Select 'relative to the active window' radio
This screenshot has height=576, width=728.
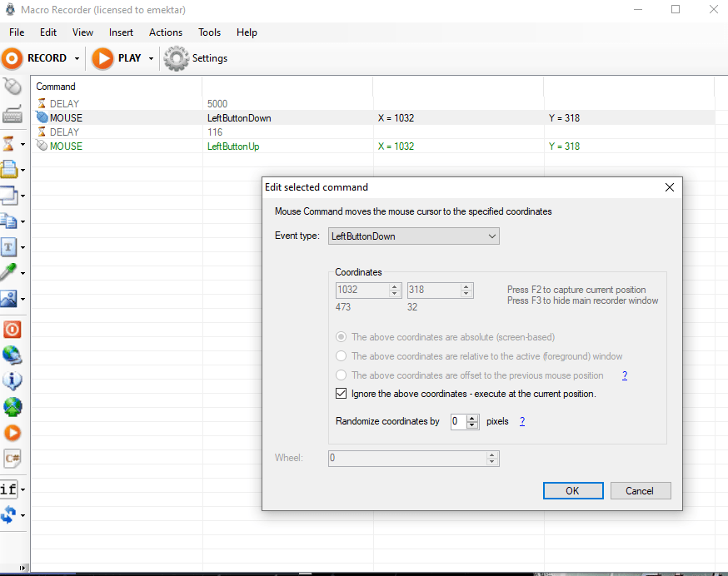(342, 356)
